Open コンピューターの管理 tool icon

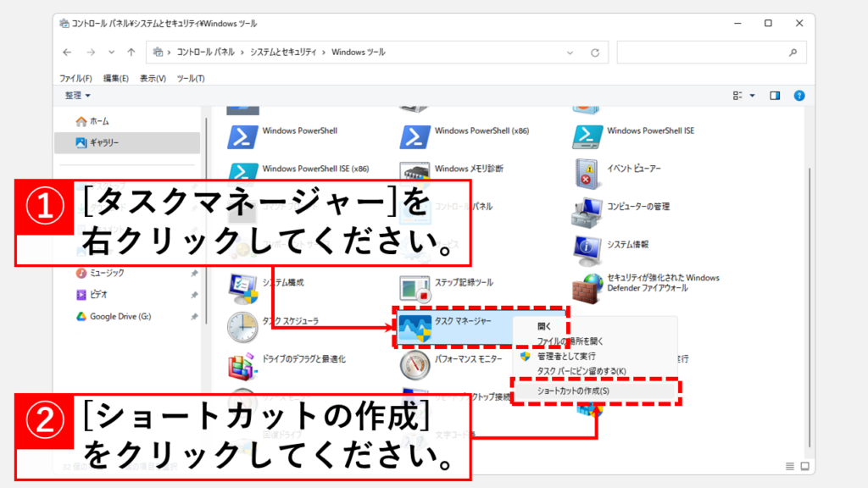pos(587,209)
